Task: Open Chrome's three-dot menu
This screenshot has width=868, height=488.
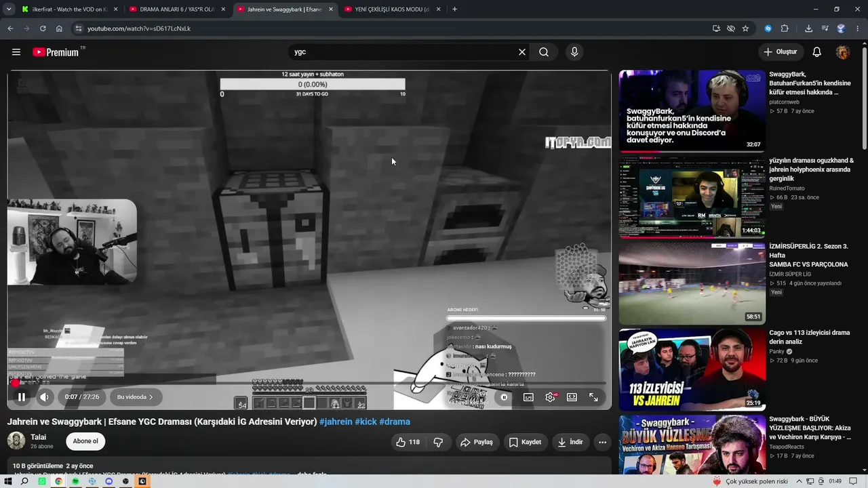Action: click(857, 28)
